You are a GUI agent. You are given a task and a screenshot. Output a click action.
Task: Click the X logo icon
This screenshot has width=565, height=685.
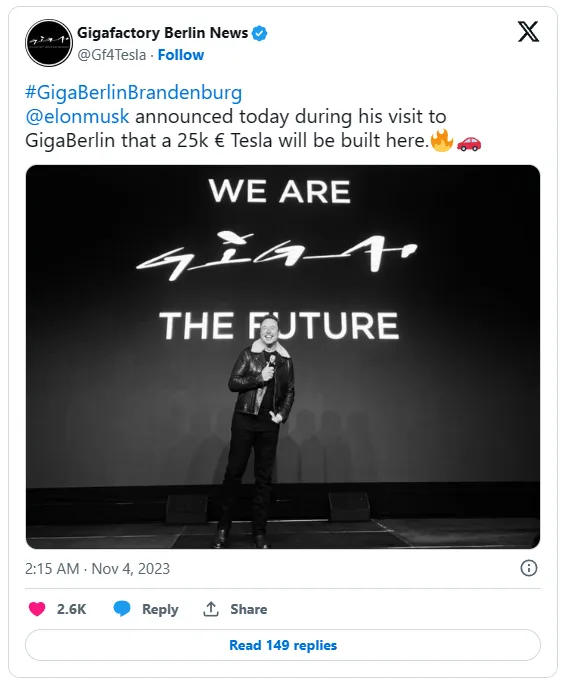tap(528, 32)
